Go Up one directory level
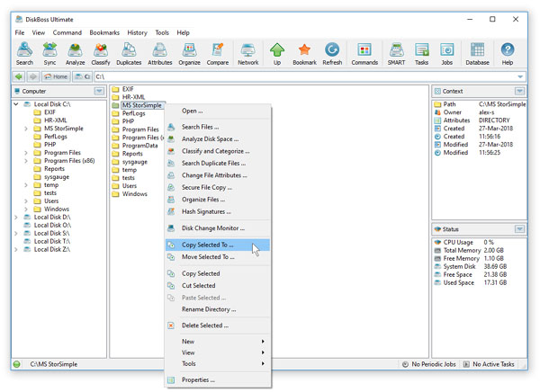This screenshot has height=392, width=540. (x=277, y=54)
